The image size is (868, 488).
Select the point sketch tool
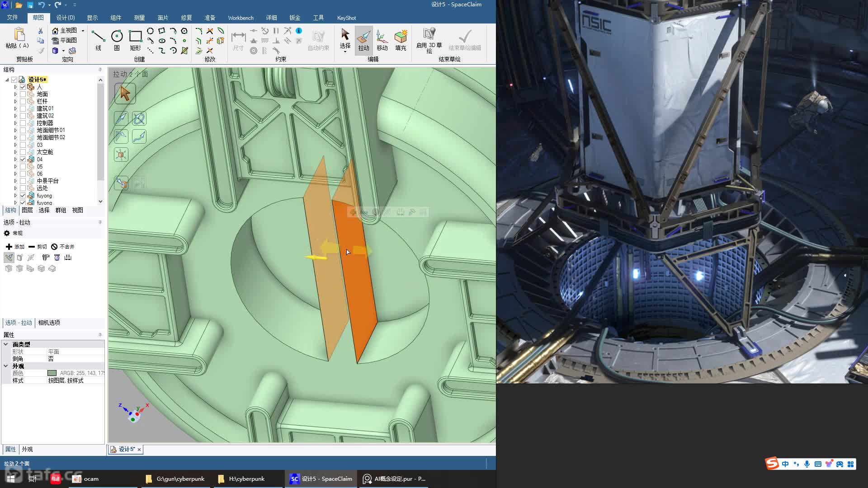pyautogui.click(x=184, y=41)
